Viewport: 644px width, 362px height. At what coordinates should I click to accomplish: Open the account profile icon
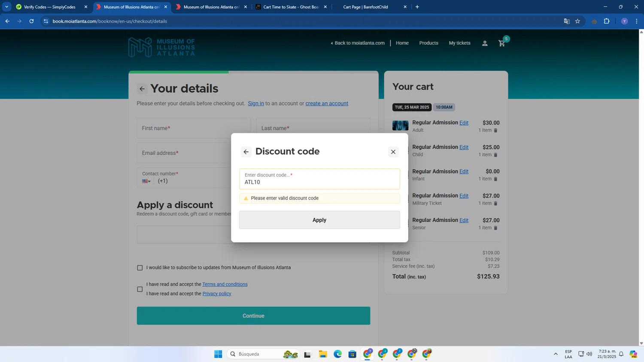(x=485, y=43)
